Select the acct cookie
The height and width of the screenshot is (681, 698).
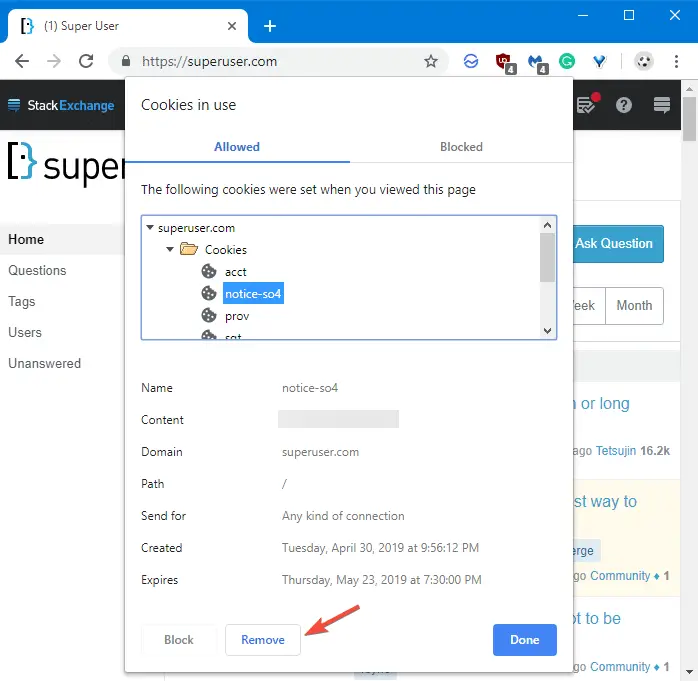point(235,272)
